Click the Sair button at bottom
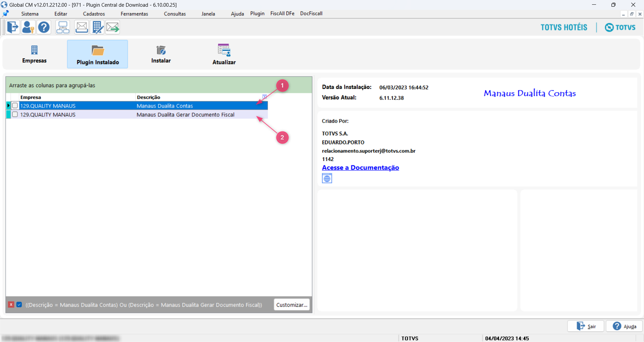Screen dimensions: 644x342 click(x=586, y=326)
